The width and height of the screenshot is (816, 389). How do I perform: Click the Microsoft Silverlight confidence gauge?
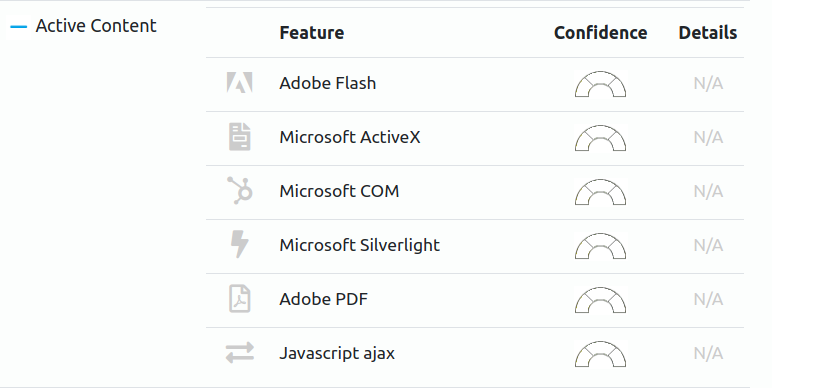click(x=600, y=246)
